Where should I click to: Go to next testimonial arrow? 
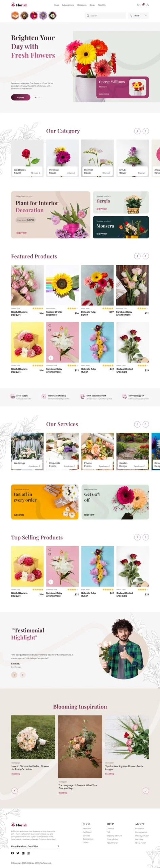[x=23, y=675]
